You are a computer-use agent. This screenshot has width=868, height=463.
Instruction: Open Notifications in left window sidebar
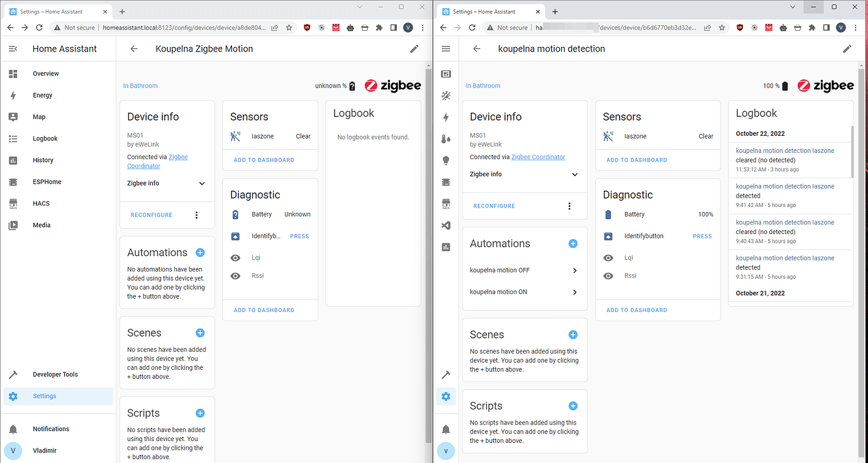[58, 429]
